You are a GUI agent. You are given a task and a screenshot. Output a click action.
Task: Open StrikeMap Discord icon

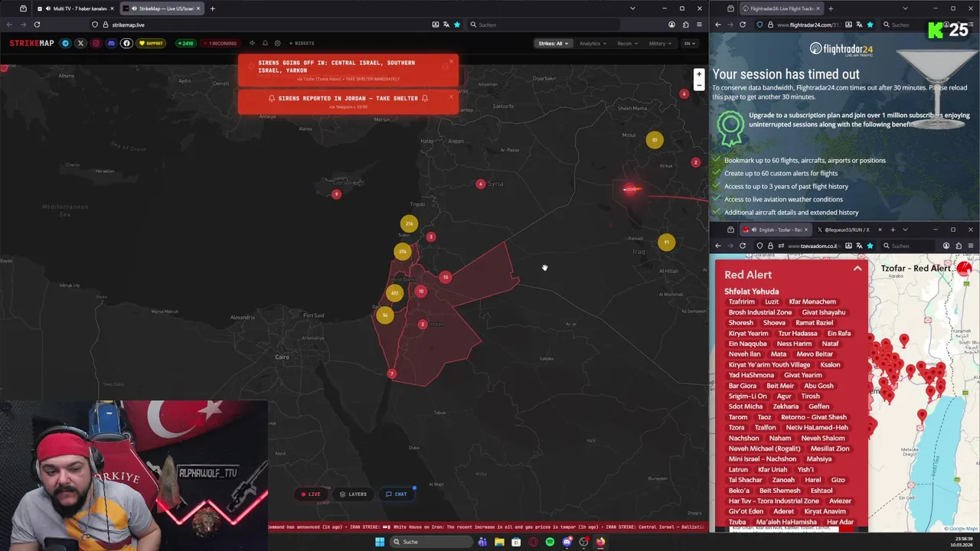coord(111,44)
